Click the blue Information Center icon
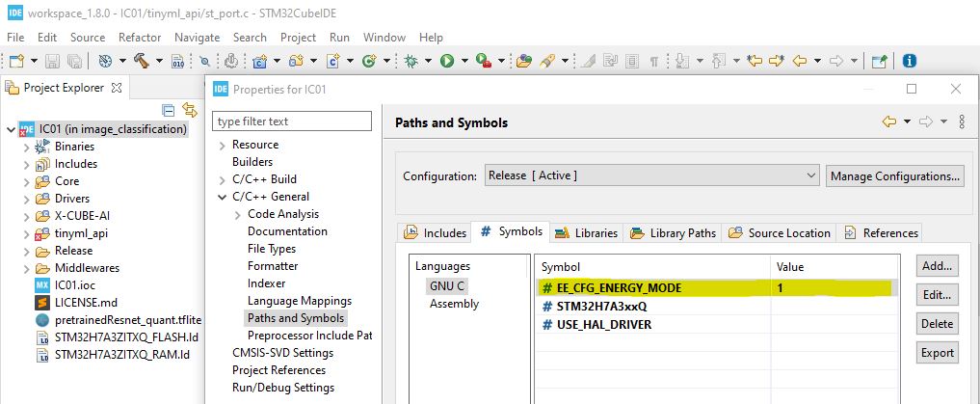This screenshot has width=980, height=404. [x=910, y=61]
